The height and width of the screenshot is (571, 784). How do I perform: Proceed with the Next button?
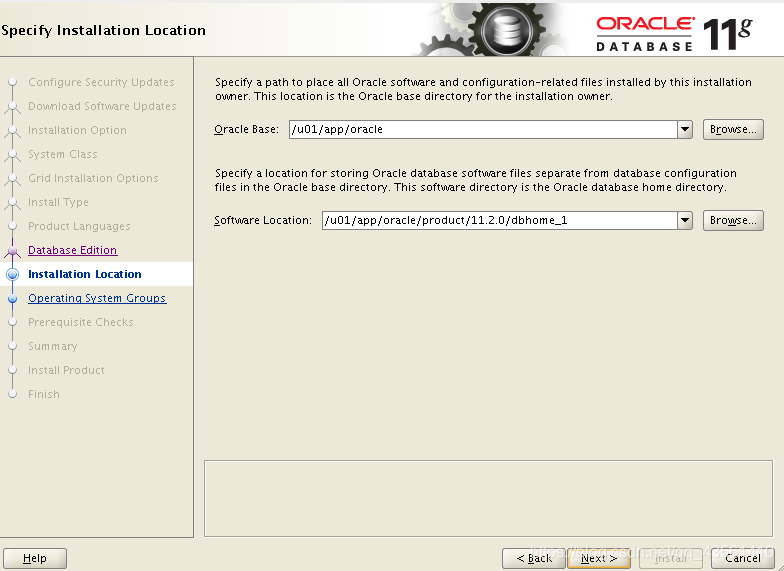coord(598,558)
